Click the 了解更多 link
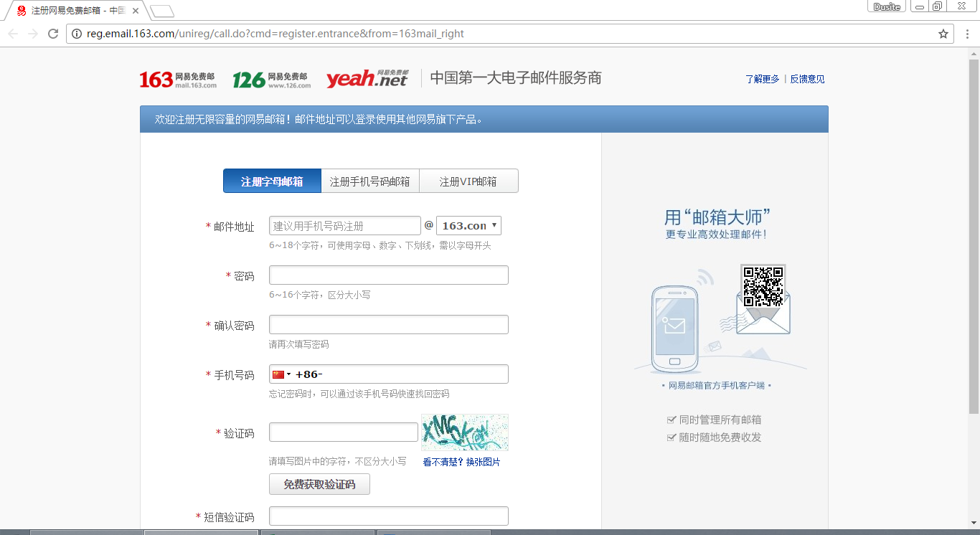980x535 pixels. [762, 79]
